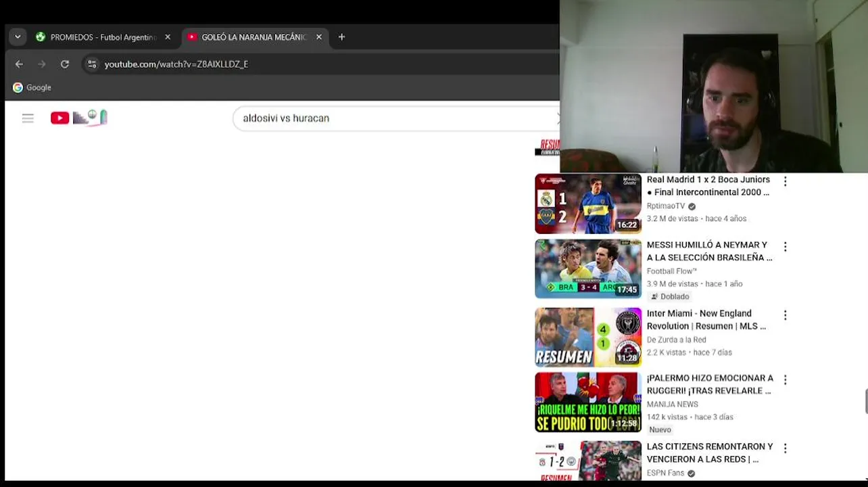The width and height of the screenshot is (868, 487).
Task: Open Real Madrid 1 x 2 Boca thumbnail
Action: coord(588,204)
